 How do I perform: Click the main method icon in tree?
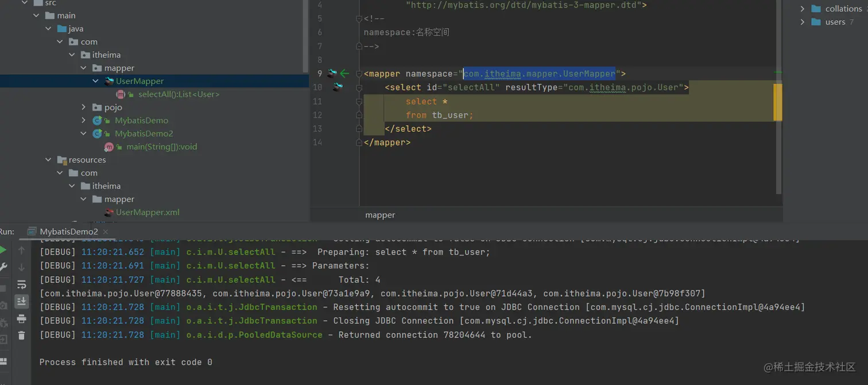tap(110, 147)
